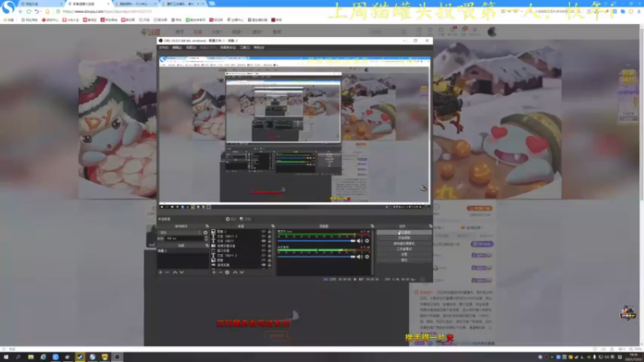
Task: Open transition properties gear next to 淡出
Action: 205,232
